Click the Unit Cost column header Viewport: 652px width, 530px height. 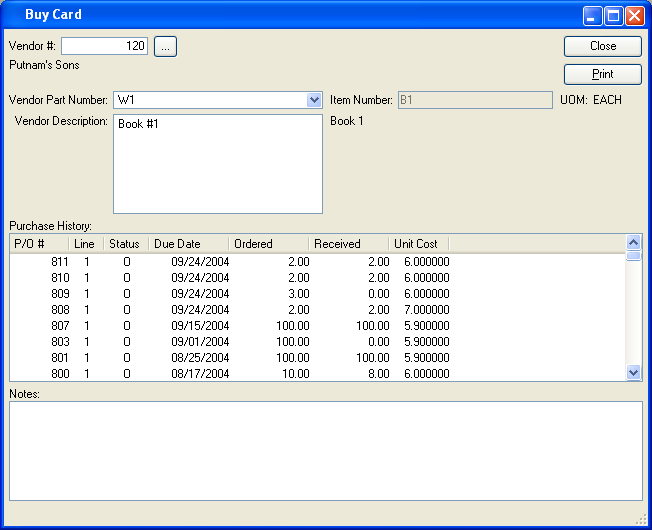[417, 244]
